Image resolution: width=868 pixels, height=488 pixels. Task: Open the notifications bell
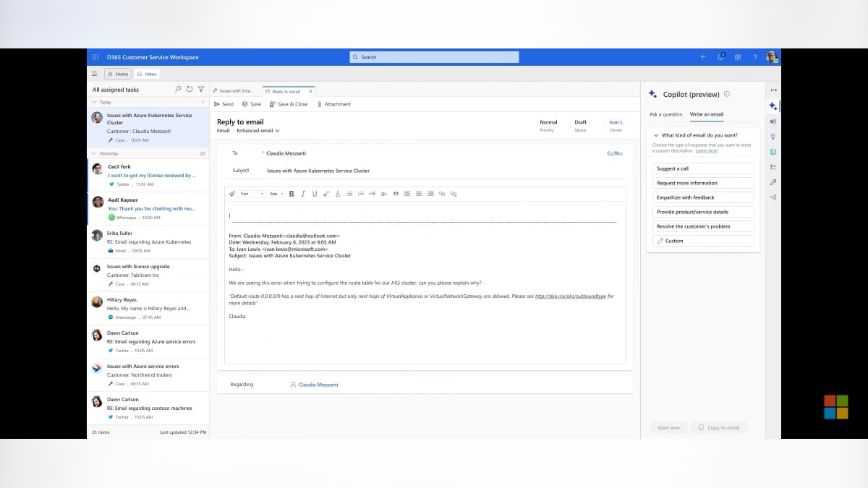pos(720,57)
